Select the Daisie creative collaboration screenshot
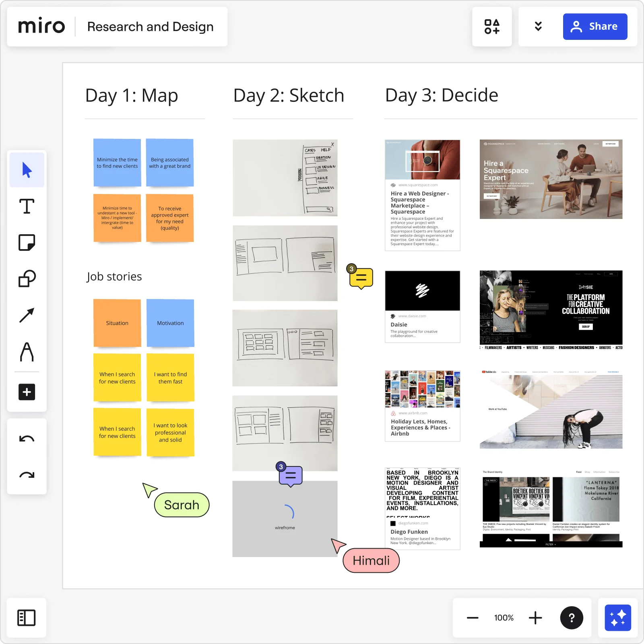This screenshot has width=644, height=644. coord(551,310)
